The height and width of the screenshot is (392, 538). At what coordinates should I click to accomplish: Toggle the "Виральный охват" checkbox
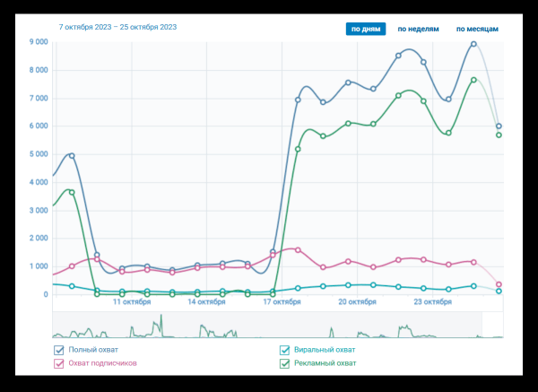[285, 350]
